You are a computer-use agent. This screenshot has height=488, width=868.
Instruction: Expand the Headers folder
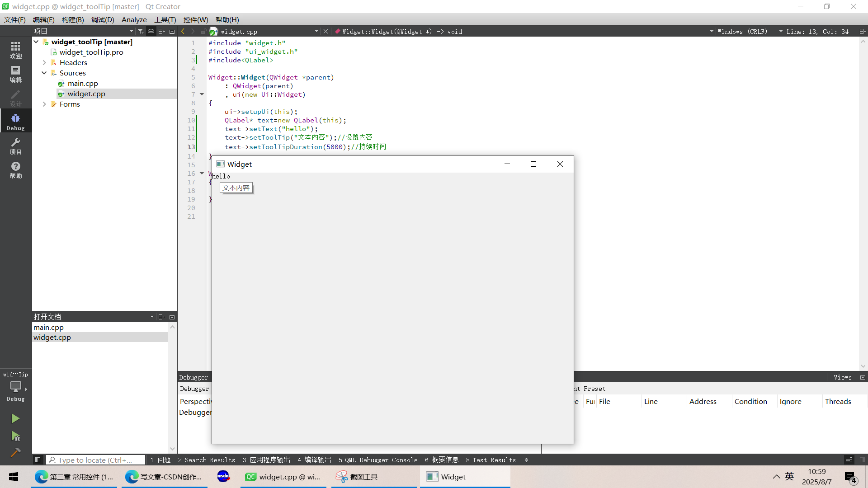click(44, 62)
